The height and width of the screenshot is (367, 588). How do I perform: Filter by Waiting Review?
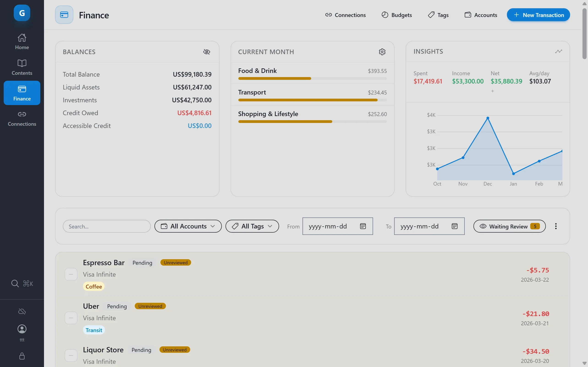click(x=509, y=226)
